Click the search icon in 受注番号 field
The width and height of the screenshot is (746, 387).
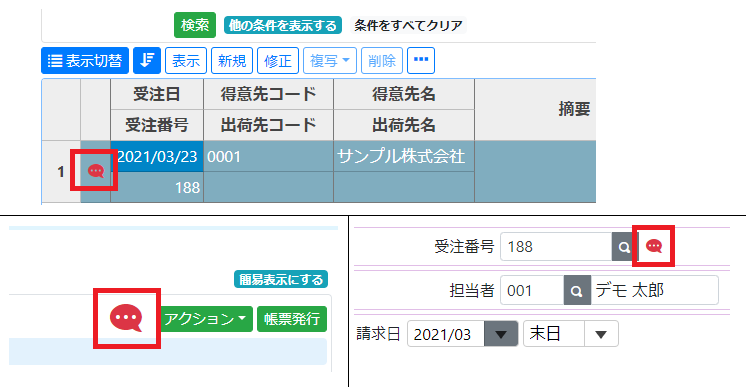click(x=624, y=247)
